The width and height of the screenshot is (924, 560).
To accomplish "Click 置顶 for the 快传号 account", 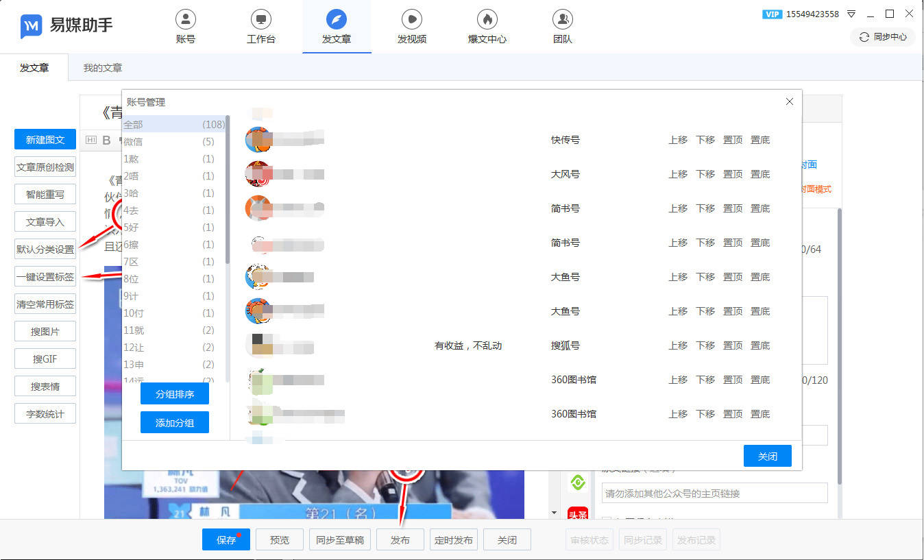I will [732, 140].
